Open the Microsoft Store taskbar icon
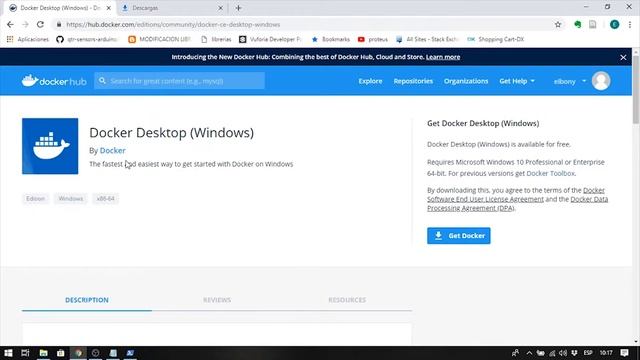Viewport: 640px width, 360px height. [61, 353]
